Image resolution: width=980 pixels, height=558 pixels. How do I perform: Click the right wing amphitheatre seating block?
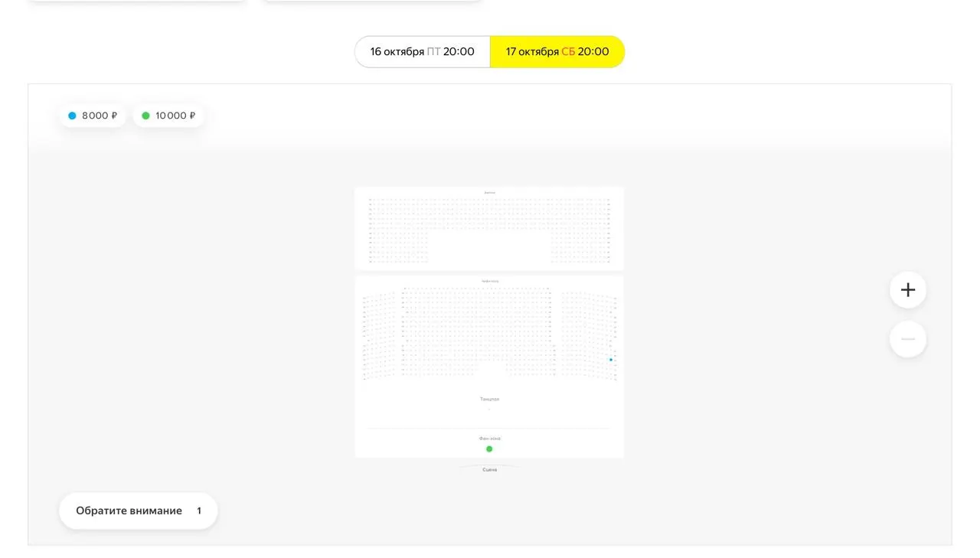tap(589, 335)
